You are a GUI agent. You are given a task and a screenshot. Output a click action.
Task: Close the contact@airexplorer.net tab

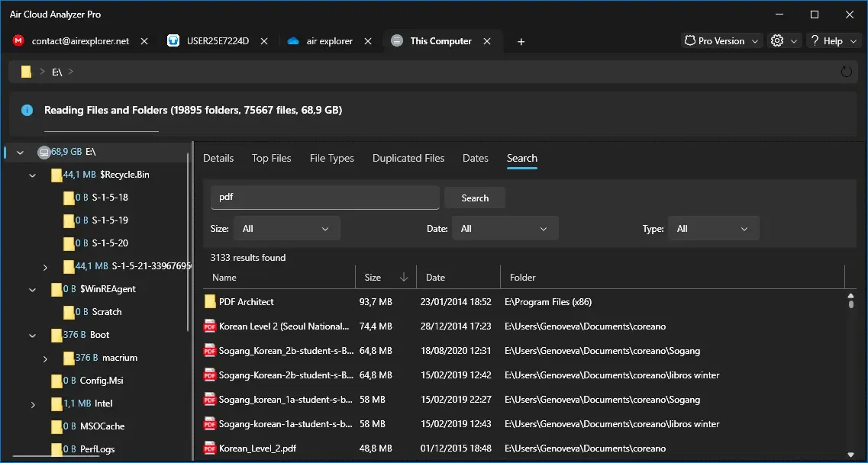tap(144, 41)
